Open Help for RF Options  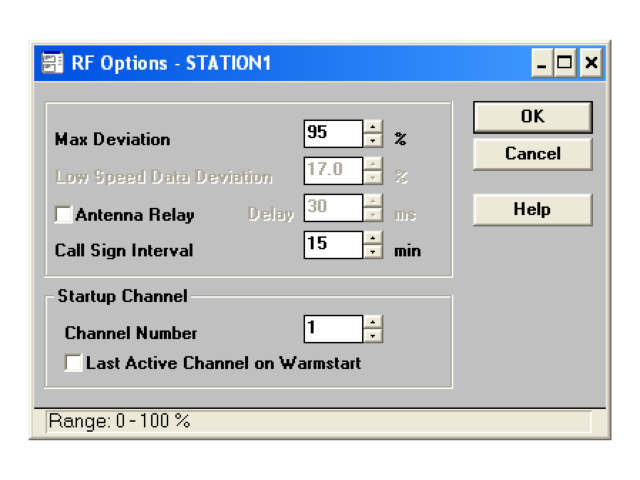[532, 209]
